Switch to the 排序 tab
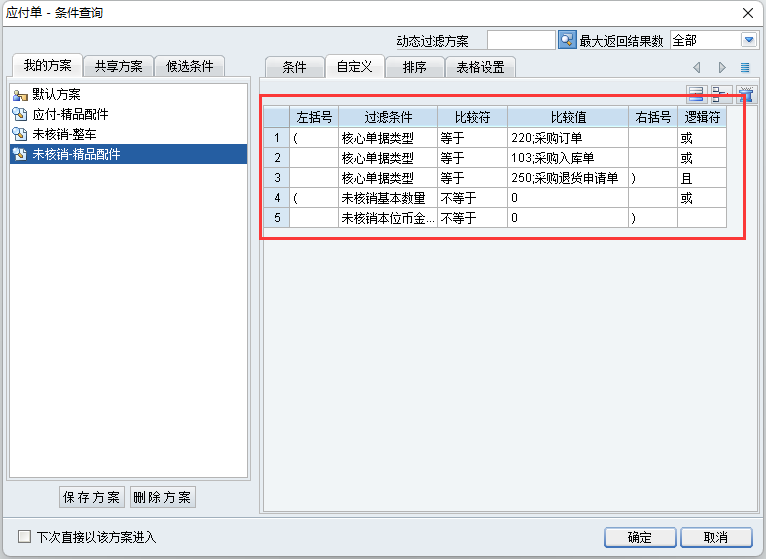Image resolution: width=766 pixels, height=559 pixels. click(x=414, y=67)
